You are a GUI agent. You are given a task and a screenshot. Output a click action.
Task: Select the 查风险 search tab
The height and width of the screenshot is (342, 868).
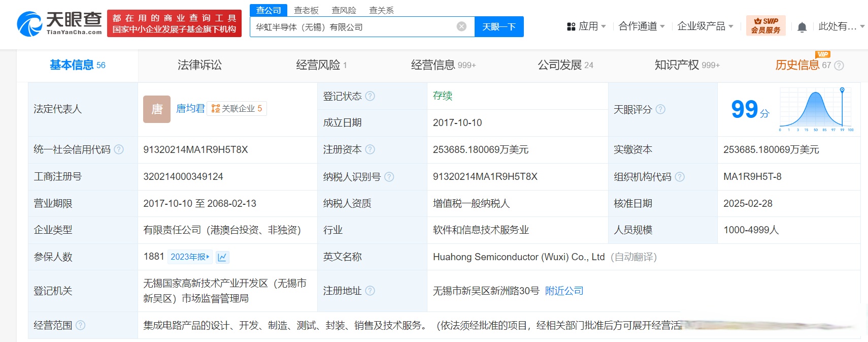pos(344,10)
